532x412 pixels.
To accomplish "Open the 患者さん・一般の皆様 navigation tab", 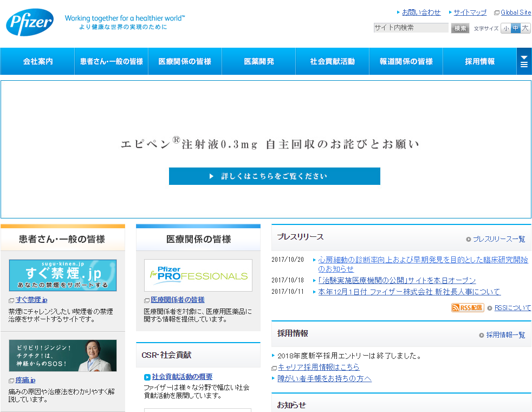I will (111, 61).
